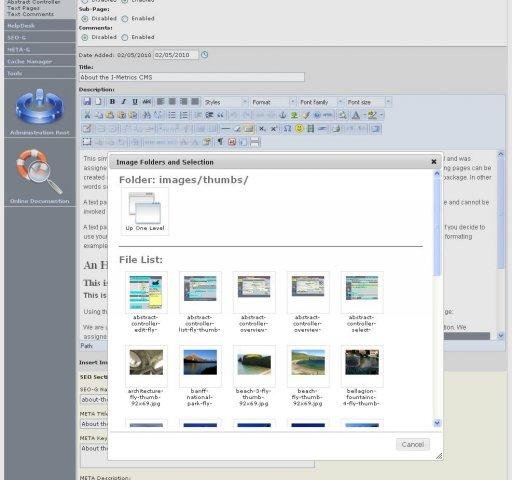This screenshot has width=512, height=480.
Task: Click the Save icon in editor toolbar
Action: point(87,102)
